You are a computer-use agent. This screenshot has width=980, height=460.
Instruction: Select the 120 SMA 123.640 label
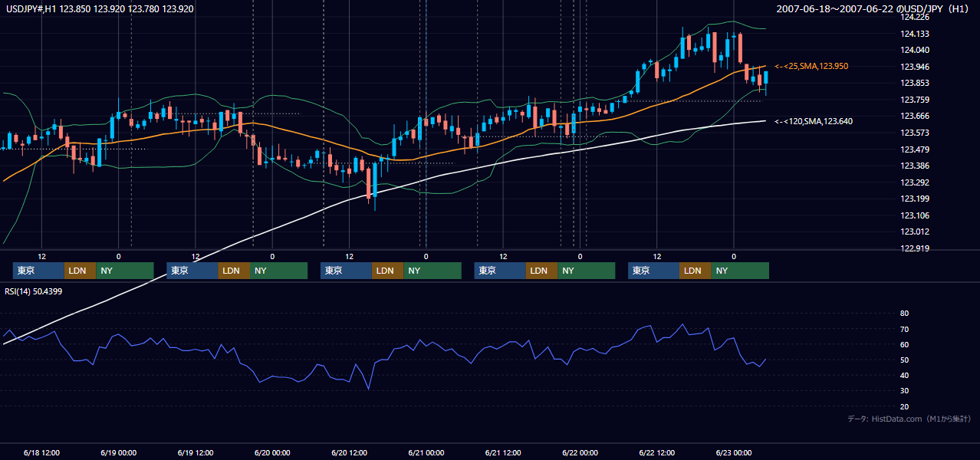(x=814, y=121)
